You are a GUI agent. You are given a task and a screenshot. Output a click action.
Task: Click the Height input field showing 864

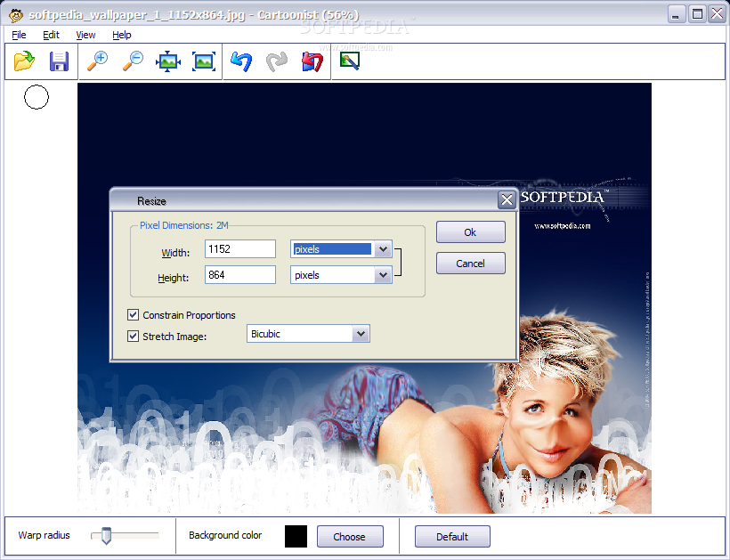[240, 274]
